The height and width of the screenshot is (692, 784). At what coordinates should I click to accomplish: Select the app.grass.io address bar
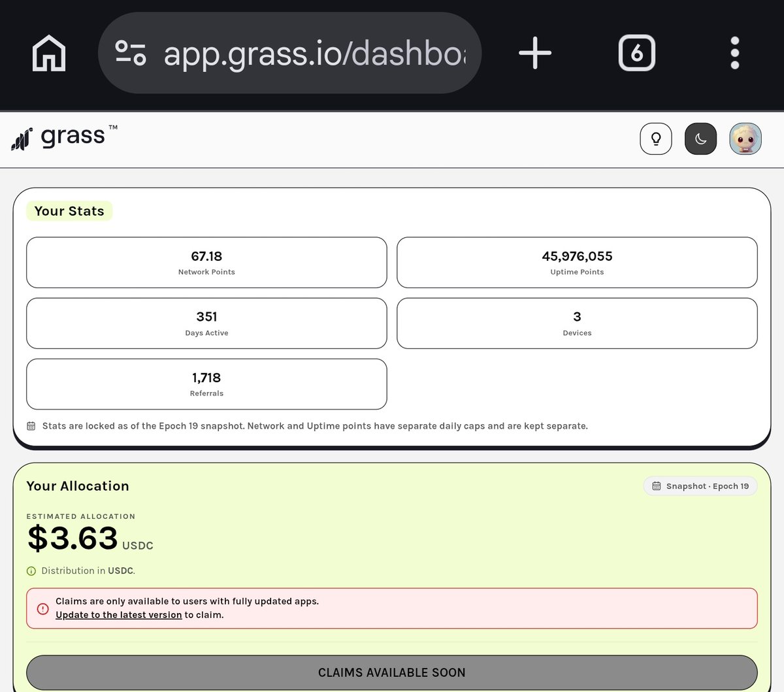[x=289, y=53]
